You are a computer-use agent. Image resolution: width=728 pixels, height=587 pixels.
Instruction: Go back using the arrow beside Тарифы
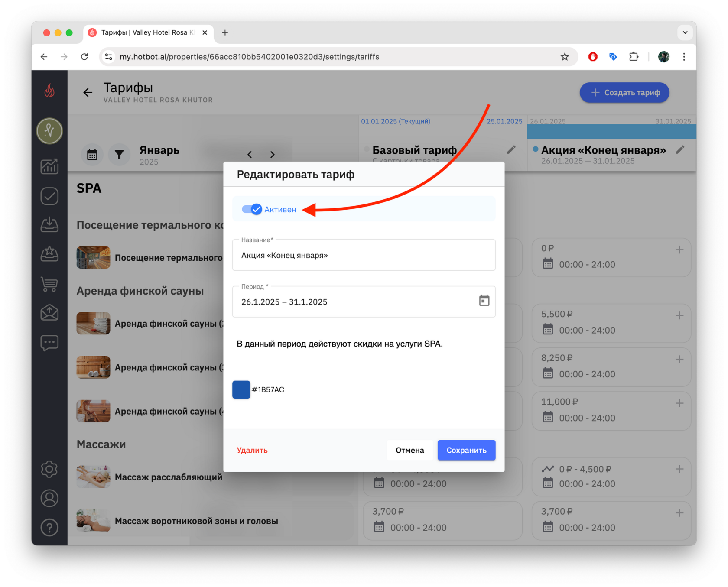[88, 92]
